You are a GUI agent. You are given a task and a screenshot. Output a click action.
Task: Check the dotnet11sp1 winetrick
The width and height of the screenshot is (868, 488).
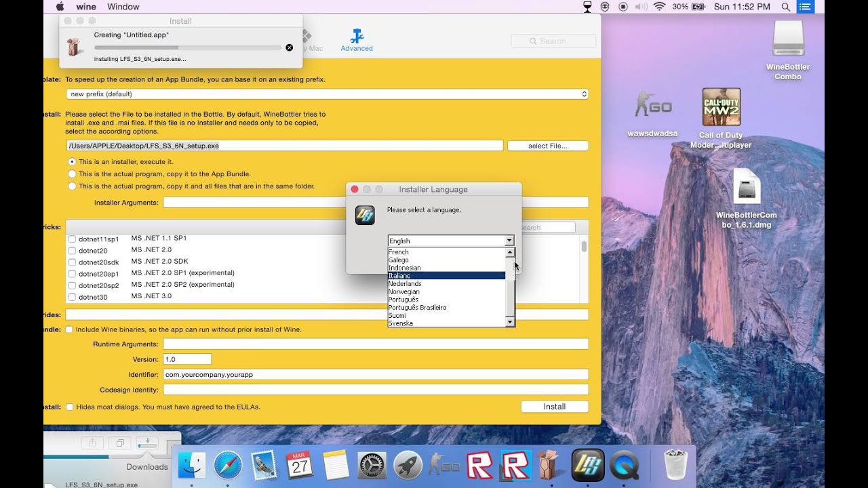(72, 239)
